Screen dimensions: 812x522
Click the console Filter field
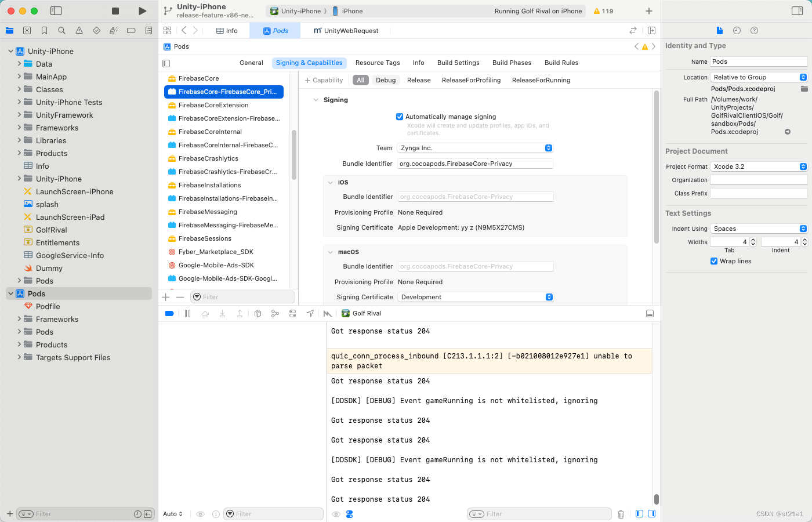(539, 514)
